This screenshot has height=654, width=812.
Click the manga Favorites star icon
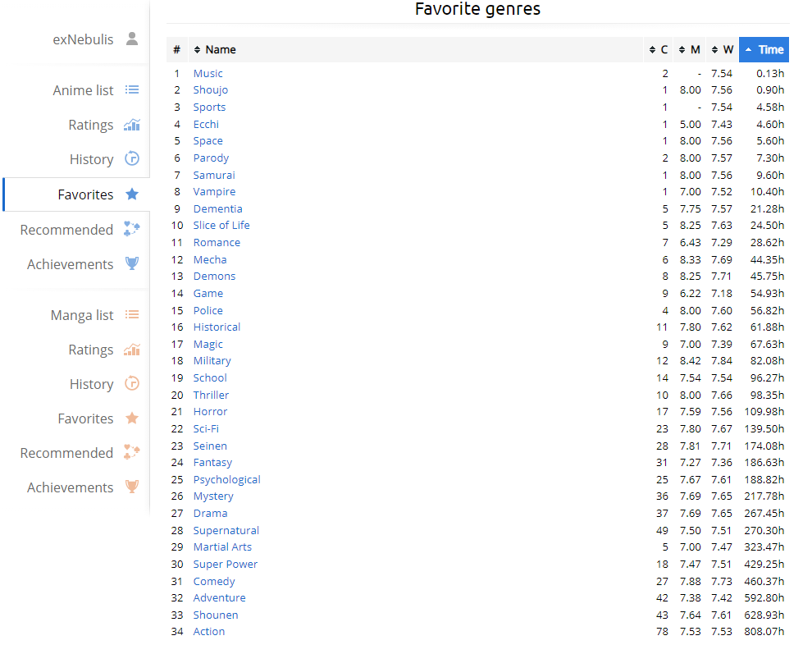[x=132, y=418]
